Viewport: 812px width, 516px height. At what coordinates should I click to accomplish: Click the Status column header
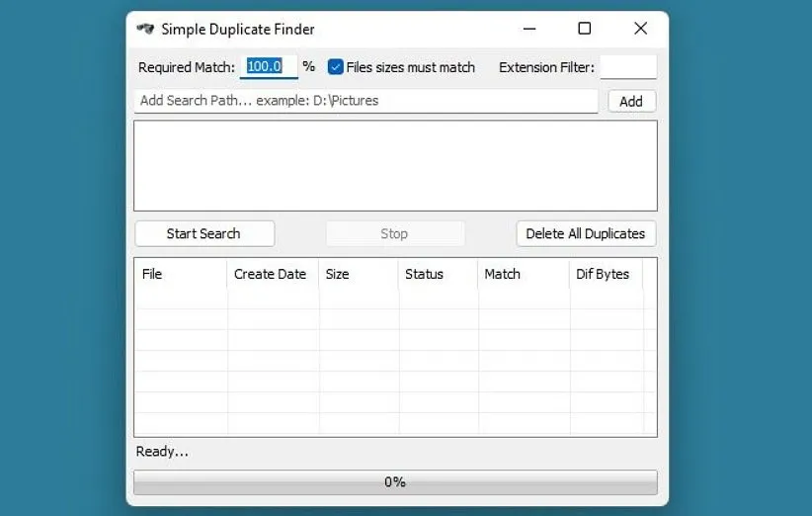pos(437,274)
